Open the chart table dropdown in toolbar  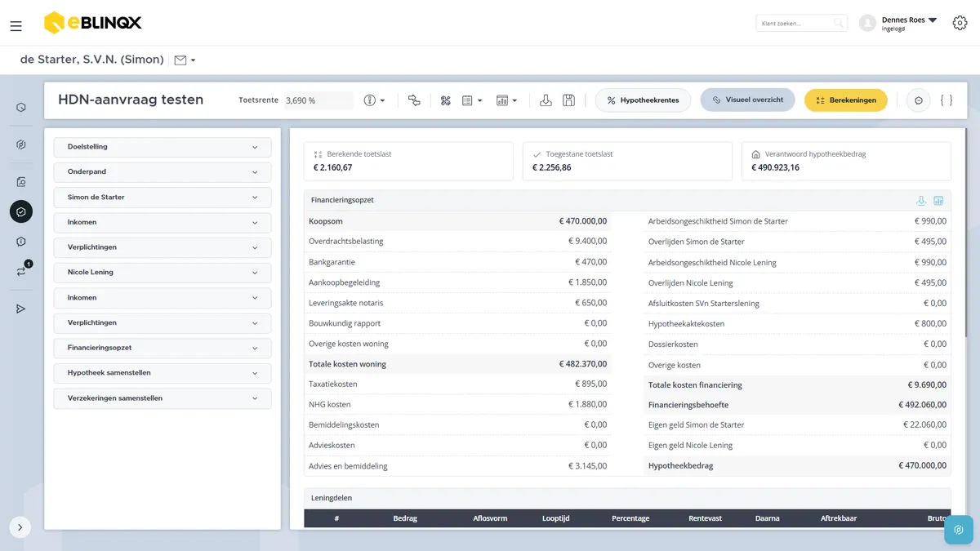(506, 100)
